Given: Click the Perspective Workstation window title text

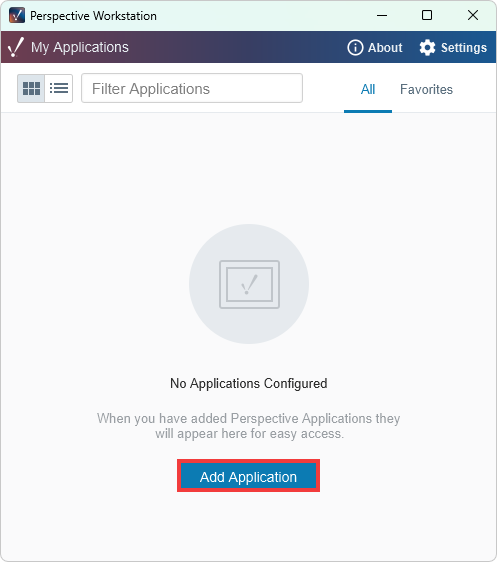Looking at the screenshot, I should point(93,16).
